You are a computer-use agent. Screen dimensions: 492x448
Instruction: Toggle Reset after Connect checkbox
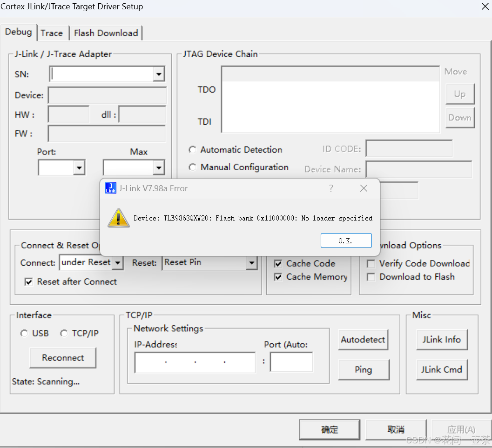(x=28, y=282)
